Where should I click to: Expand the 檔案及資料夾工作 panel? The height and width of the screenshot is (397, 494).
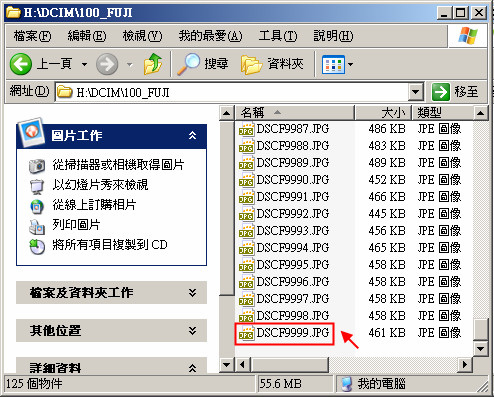pos(192,293)
